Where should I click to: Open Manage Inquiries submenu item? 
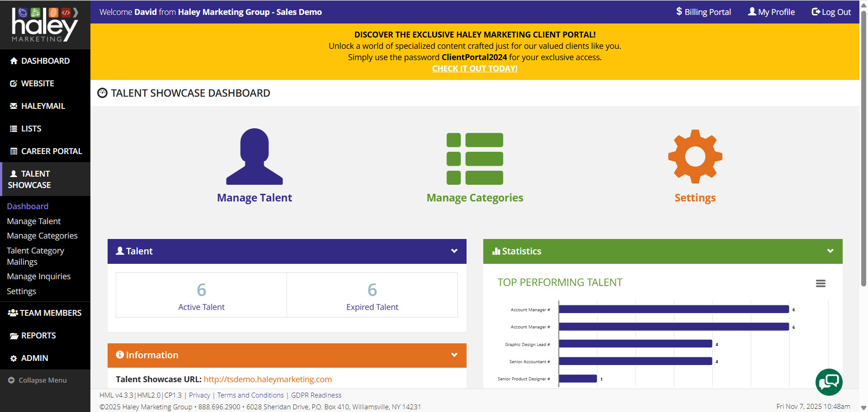(x=39, y=276)
